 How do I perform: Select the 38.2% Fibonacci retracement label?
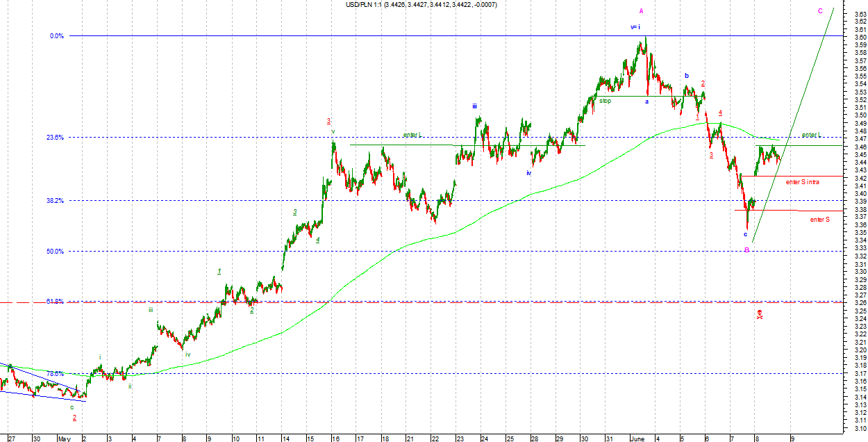[x=56, y=201]
